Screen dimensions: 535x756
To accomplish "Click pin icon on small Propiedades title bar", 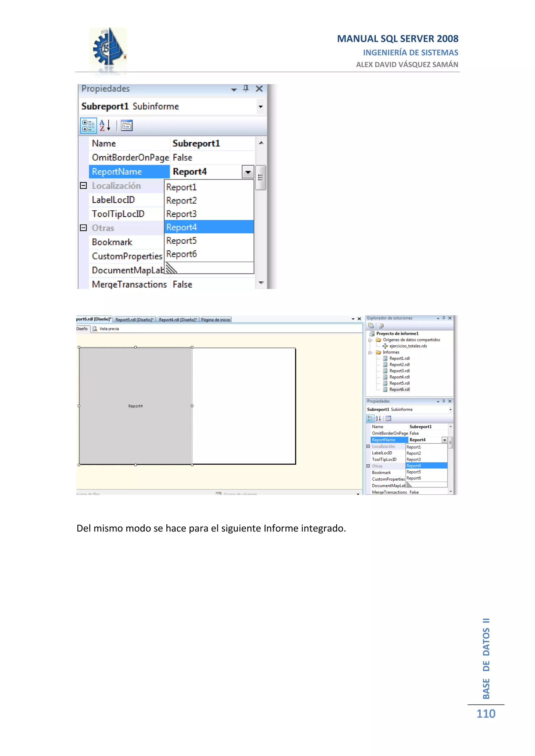I will [x=444, y=401].
